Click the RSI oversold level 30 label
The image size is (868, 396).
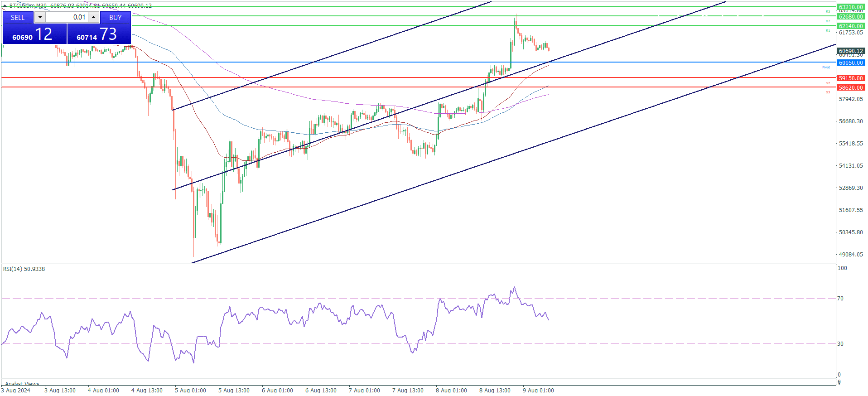pos(840,344)
